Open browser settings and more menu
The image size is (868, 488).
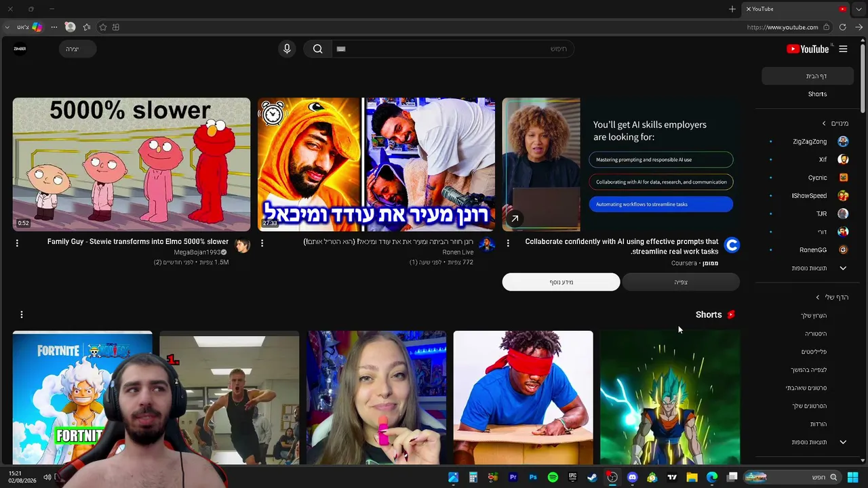tap(54, 27)
